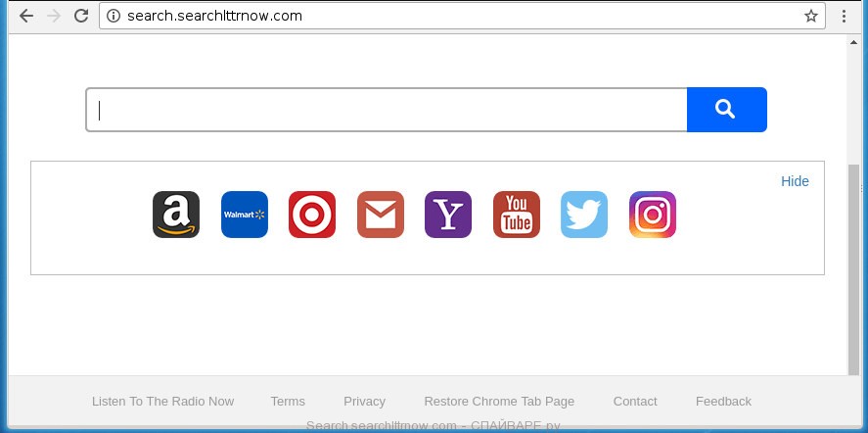Hide the shortcuts panel

click(795, 181)
